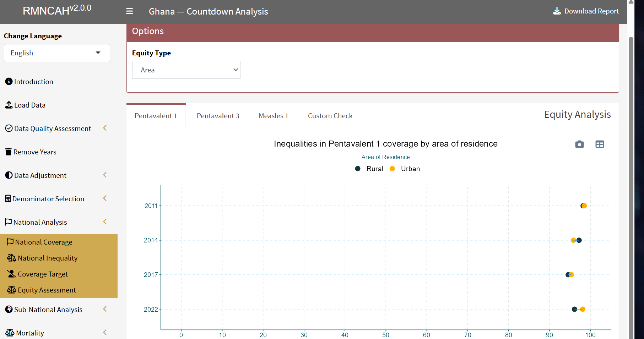Click the Introduction info icon

tap(9, 81)
